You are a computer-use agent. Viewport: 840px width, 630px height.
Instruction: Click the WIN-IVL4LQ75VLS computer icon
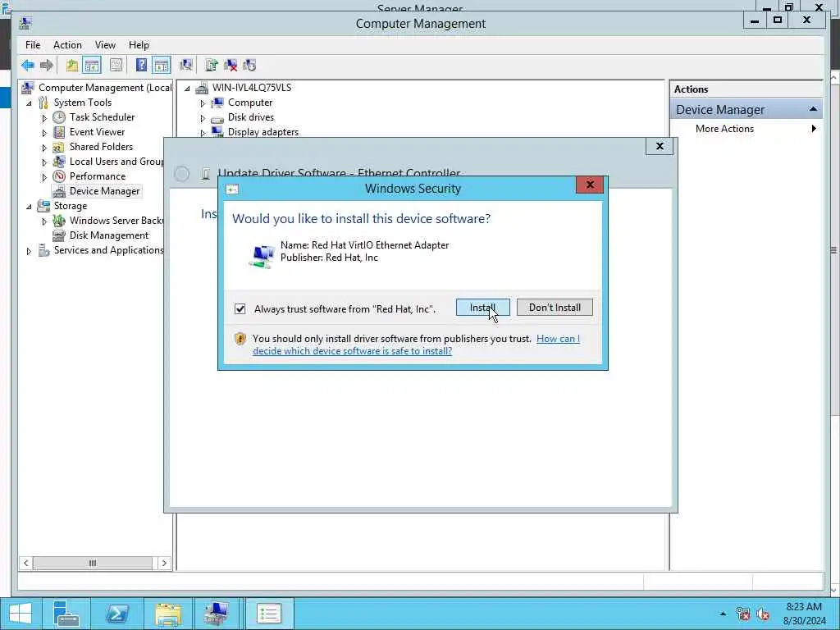point(202,87)
